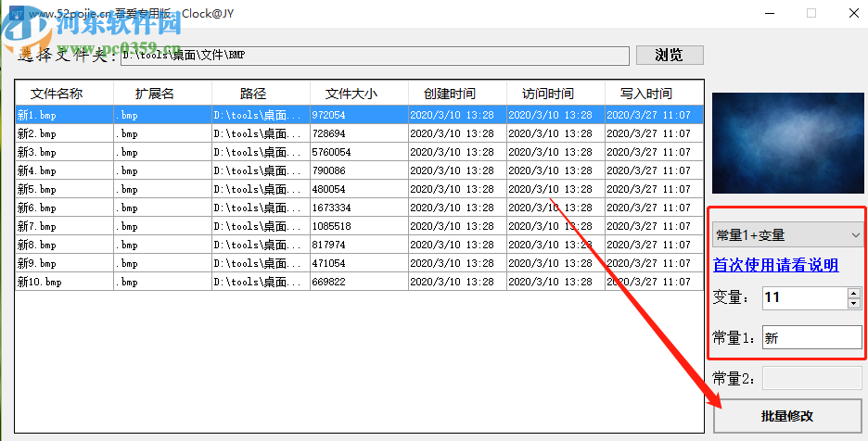
Task: Click the write time cell of 新4.bmp
Action: coord(654,170)
